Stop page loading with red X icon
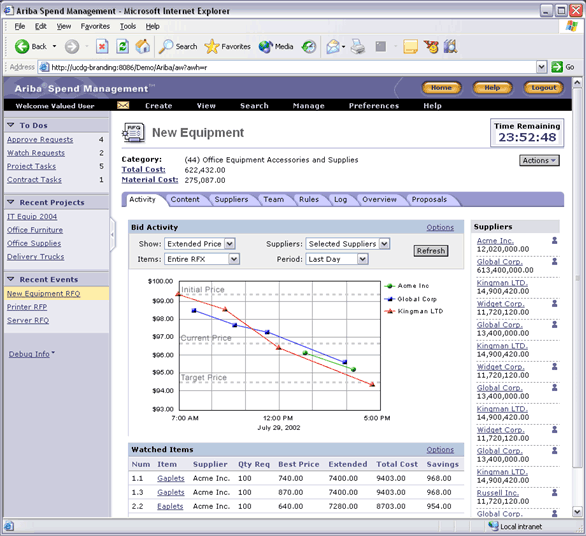The height and width of the screenshot is (536, 586). click(102, 47)
